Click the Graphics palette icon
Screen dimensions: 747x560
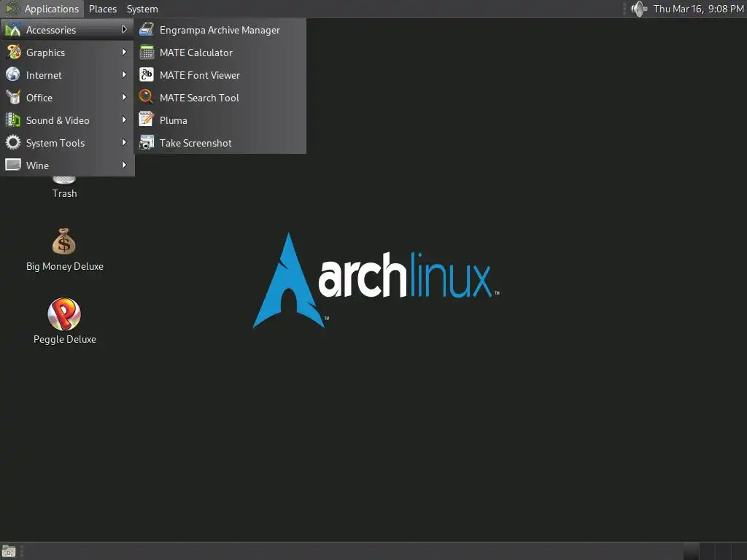13,52
